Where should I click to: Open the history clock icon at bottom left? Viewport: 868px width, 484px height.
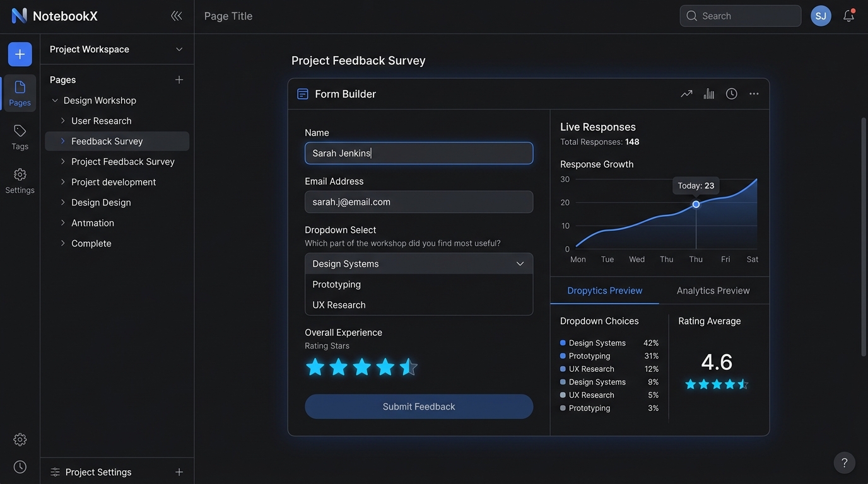click(x=20, y=466)
